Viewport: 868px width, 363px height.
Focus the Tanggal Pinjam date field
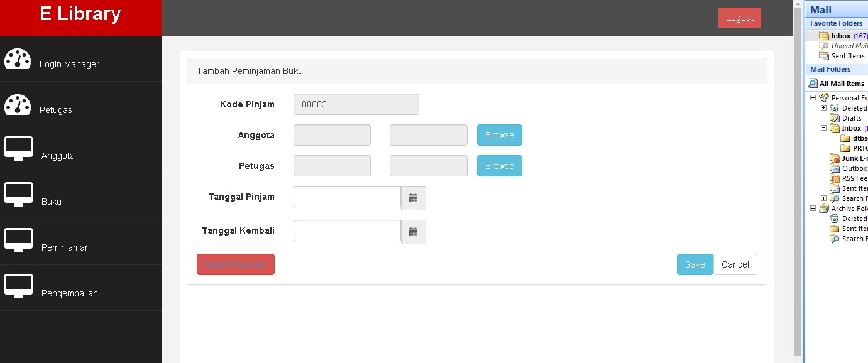pyautogui.click(x=347, y=197)
